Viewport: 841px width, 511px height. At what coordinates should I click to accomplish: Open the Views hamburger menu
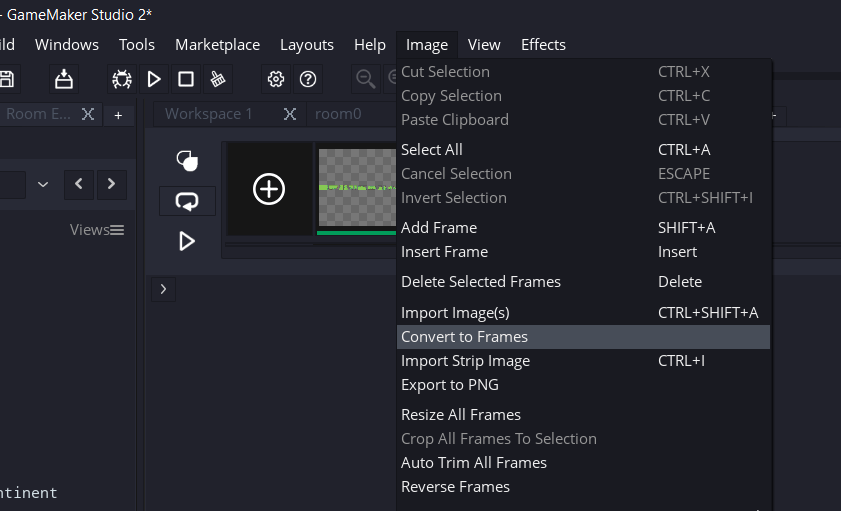point(117,230)
